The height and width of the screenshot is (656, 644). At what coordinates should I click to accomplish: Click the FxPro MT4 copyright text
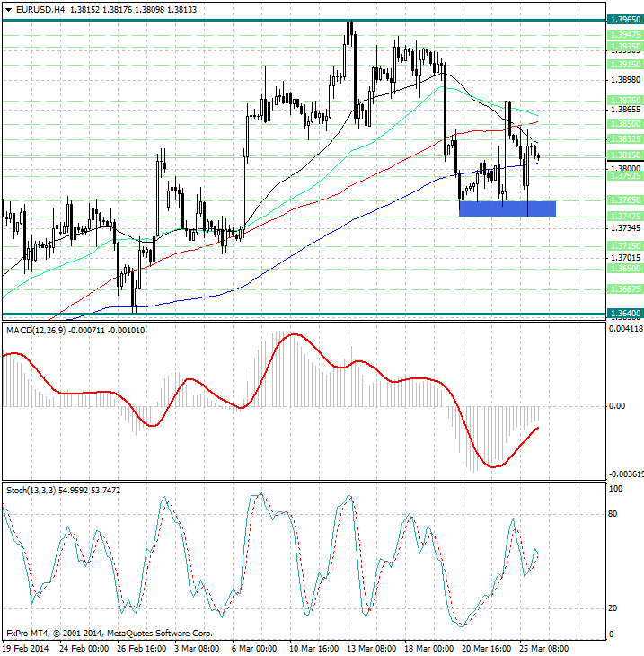coord(110,633)
